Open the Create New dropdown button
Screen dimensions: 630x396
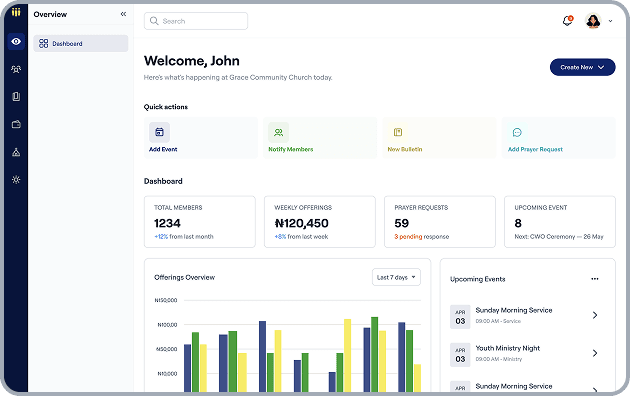[x=583, y=67]
